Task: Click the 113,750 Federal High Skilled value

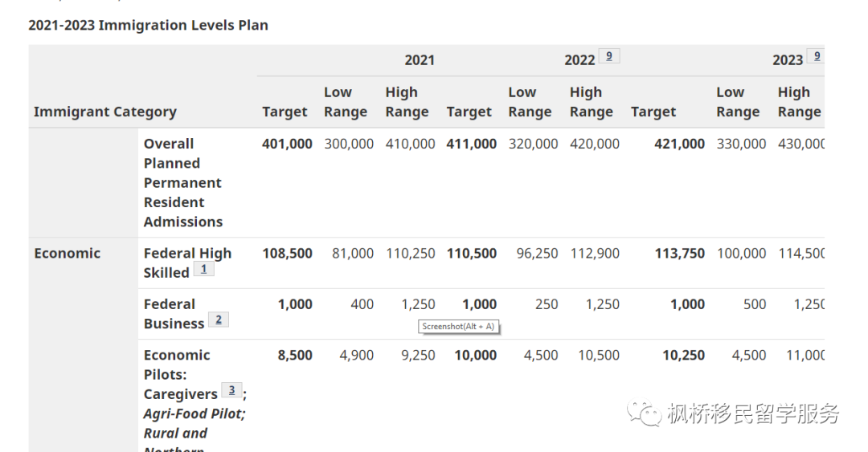Action: click(678, 253)
